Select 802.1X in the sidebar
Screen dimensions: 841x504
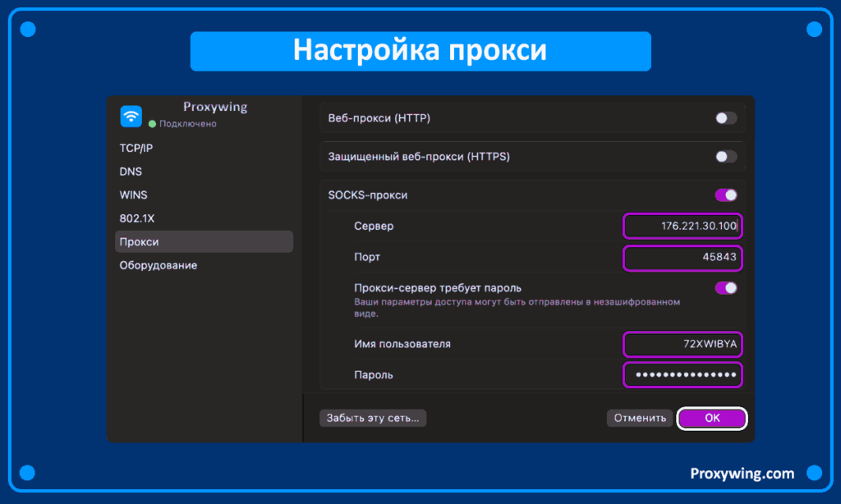click(137, 218)
